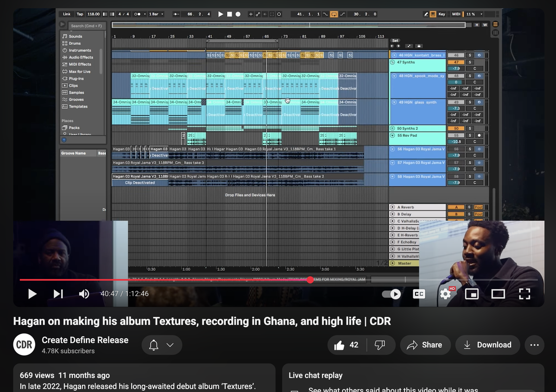The height and width of the screenshot is (392, 556).
Task: Click the Key map mode button
Action: (x=442, y=14)
